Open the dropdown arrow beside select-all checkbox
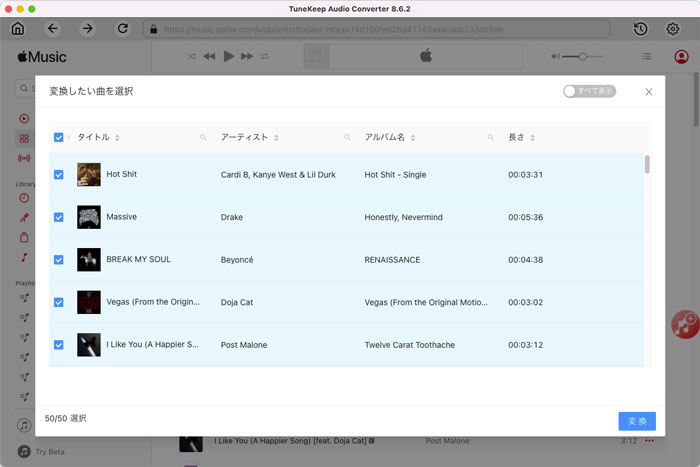This screenshot has height=467, width=700. [68, 138]
